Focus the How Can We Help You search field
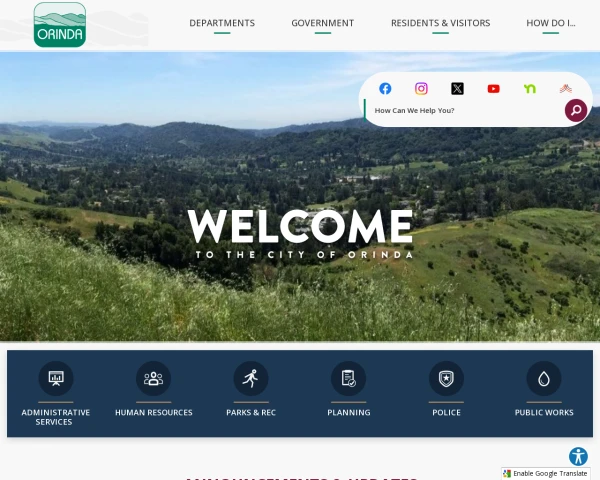Image resolution: width=600 pixels, height=480 pixels. tap(465, 111)
